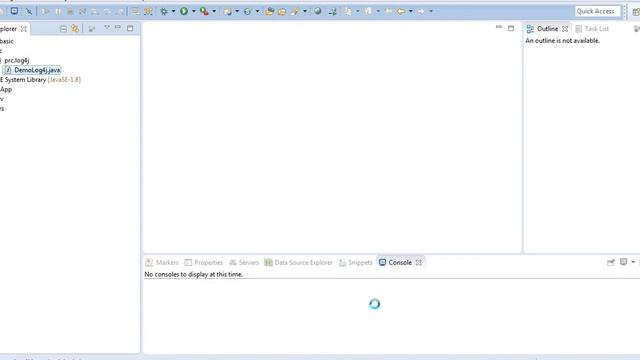Click the Suspend debug icon

click(58, 11)
